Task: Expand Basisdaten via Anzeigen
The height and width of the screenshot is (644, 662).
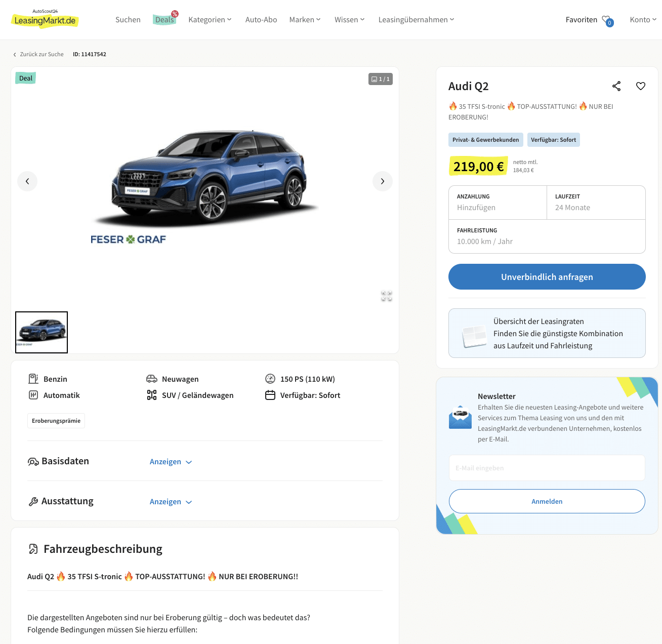Action: pyautogui.click(x=171, y=462)
